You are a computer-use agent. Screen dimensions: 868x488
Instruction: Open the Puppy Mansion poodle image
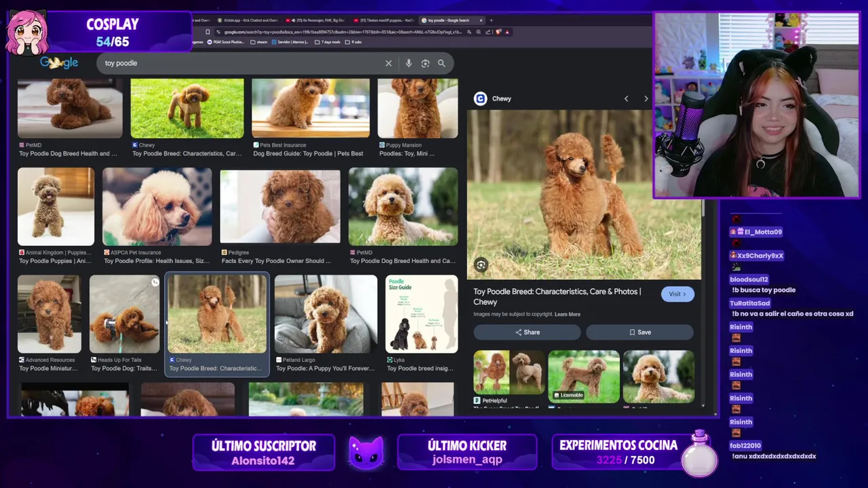(x=418, y=108)
